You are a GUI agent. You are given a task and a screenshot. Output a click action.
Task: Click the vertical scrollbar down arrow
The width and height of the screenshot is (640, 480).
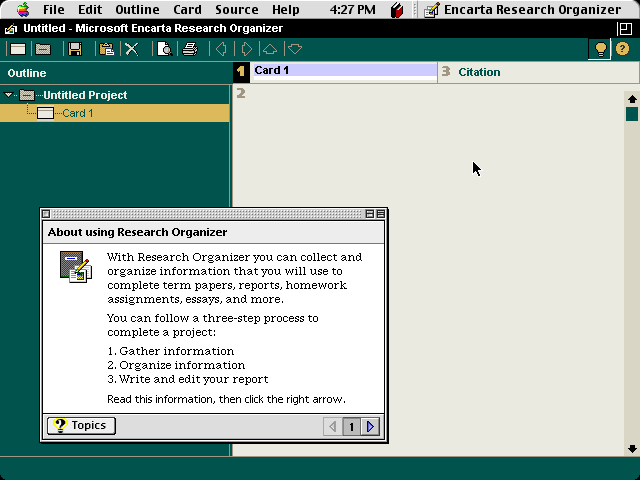pyautogui.click(x=632, y=449)
